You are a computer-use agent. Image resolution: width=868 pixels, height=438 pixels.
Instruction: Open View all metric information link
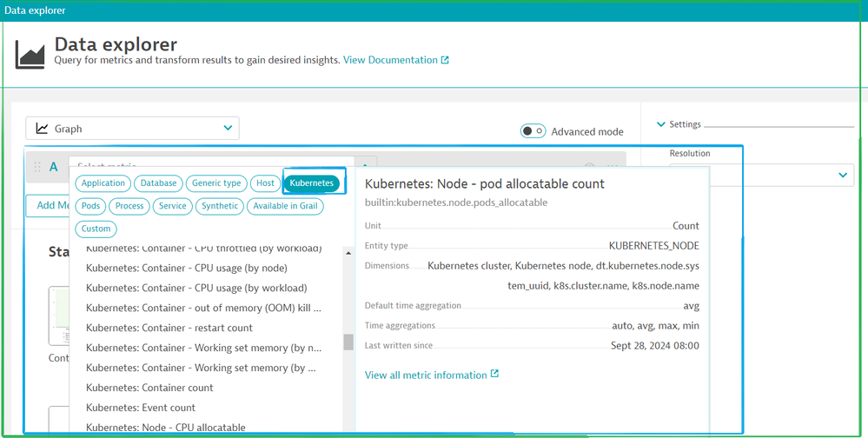[x=426, y=375]
